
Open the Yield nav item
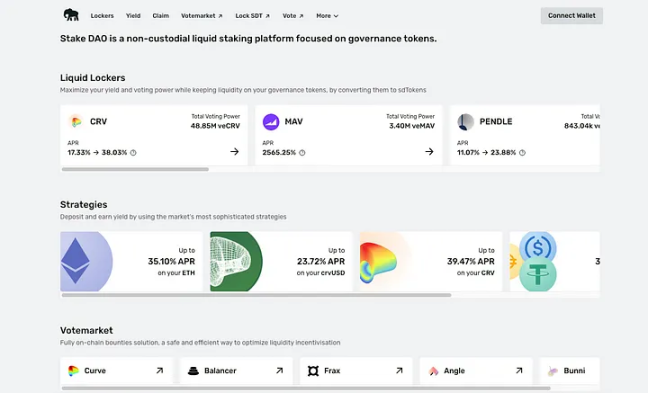point(133,16)
